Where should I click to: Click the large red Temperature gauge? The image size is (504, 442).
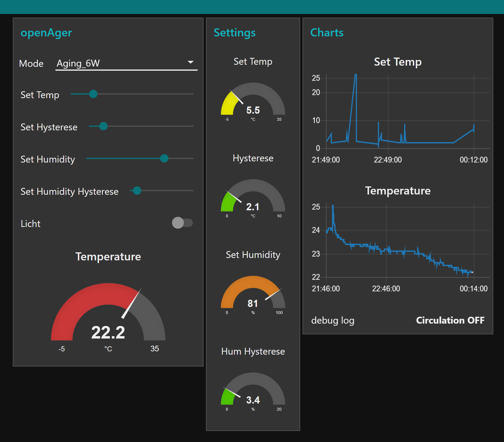[x=108, y=313]
